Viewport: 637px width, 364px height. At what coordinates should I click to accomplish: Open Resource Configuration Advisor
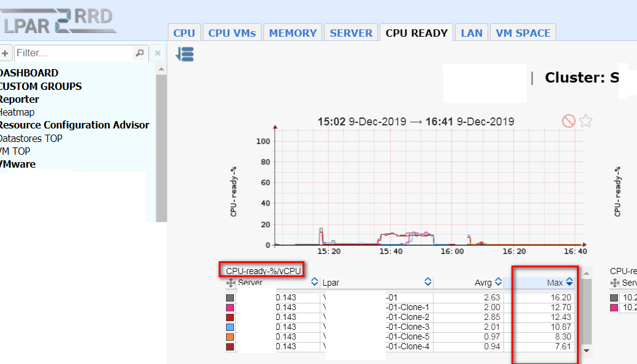[x=75, y=125]
